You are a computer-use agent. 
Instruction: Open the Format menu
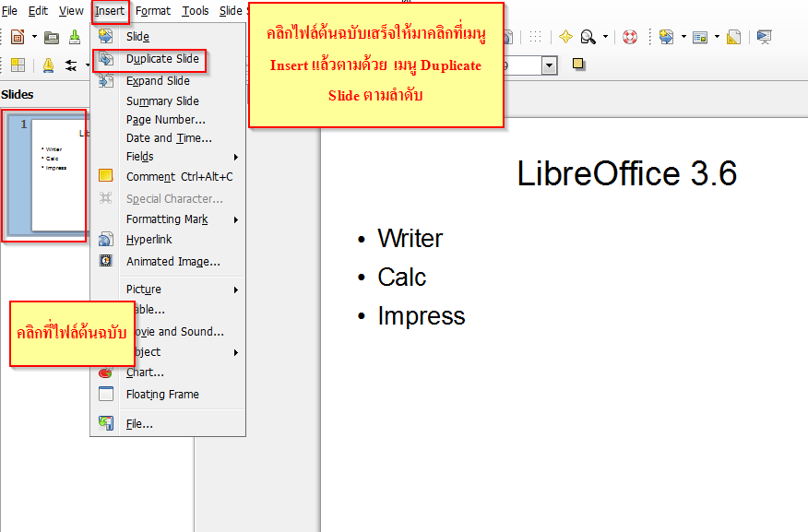click(153, 11)
